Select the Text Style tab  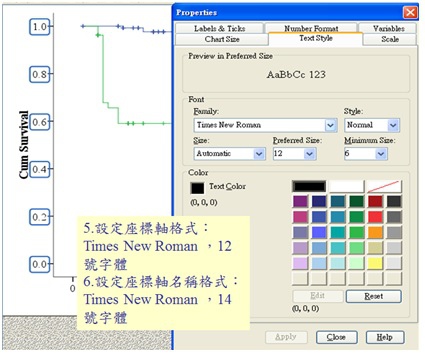click(x=315, y=38)
